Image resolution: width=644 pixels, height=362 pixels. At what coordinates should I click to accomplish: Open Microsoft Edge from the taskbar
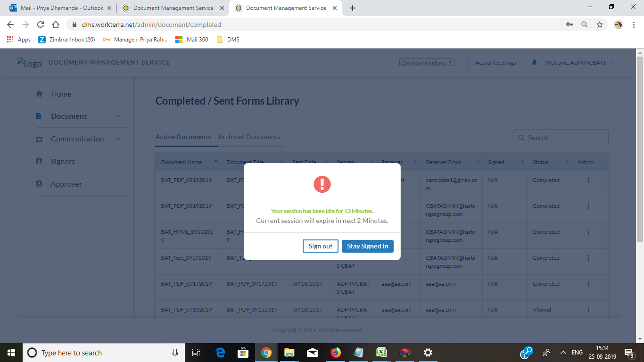pyautogui.click(x=220, y=353)
